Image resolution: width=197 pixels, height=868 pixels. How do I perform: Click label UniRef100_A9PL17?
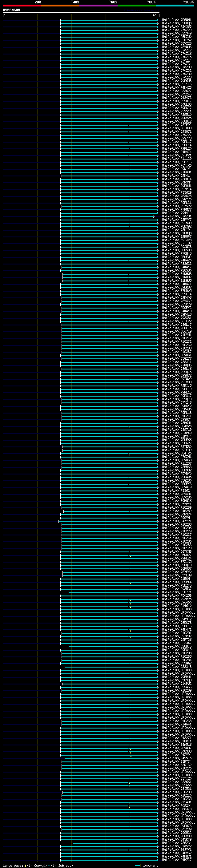tap(177, 142)
